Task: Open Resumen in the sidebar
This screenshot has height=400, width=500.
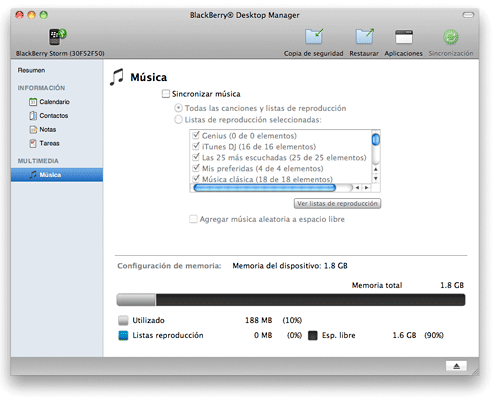Action: pyautogui.click(x=31, y=70)
